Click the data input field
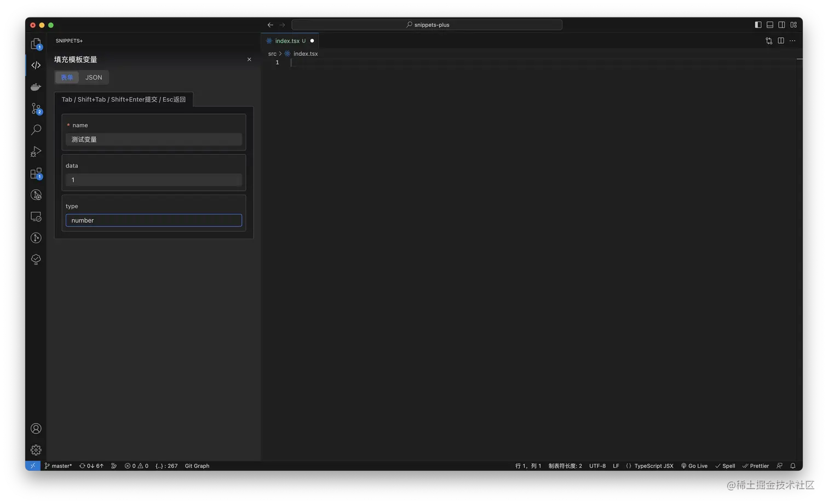This screenshot has width=828, height=504. pyautogui.click(x=154, y=180)
